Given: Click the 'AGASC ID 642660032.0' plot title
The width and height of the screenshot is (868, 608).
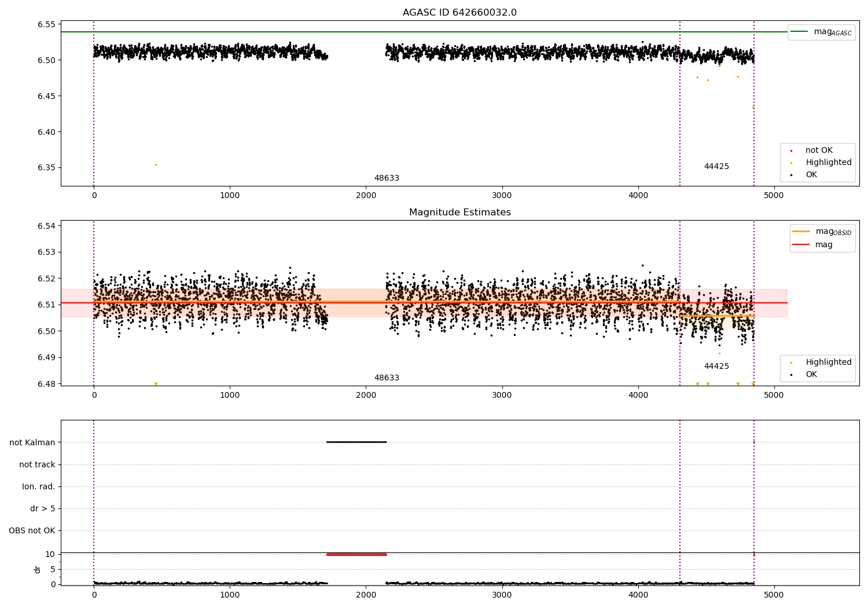Looking at the screenshot, I should click(x=459, y=13).
